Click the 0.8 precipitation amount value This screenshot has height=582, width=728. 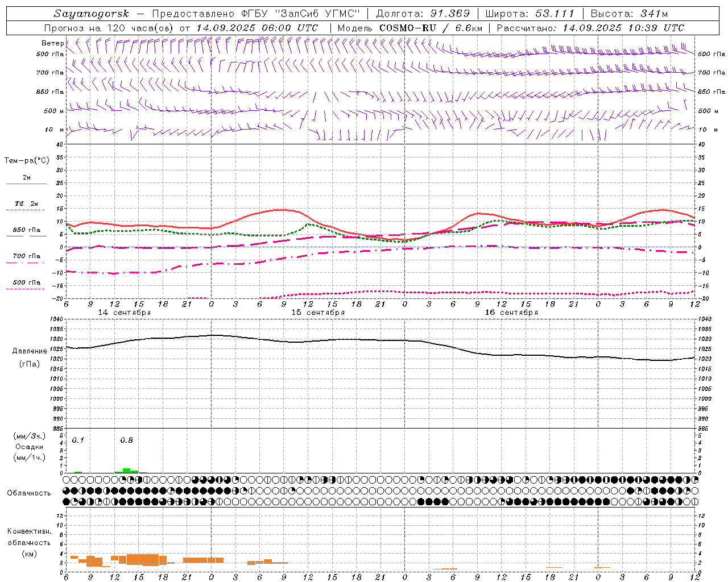click(x=126, y=440)
